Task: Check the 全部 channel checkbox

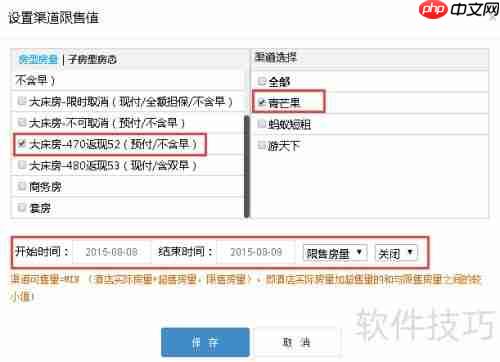Action: pyautogui.click(x=261, y=81)
